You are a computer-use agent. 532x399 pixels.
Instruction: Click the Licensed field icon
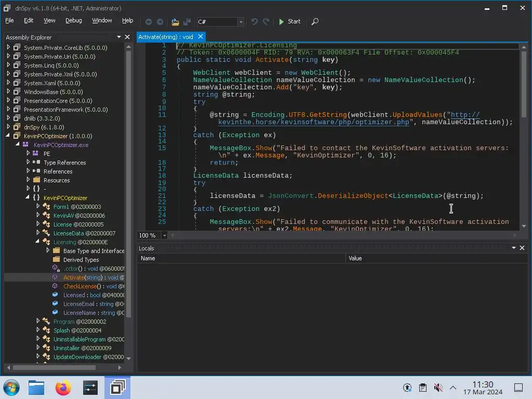point(55,295)
